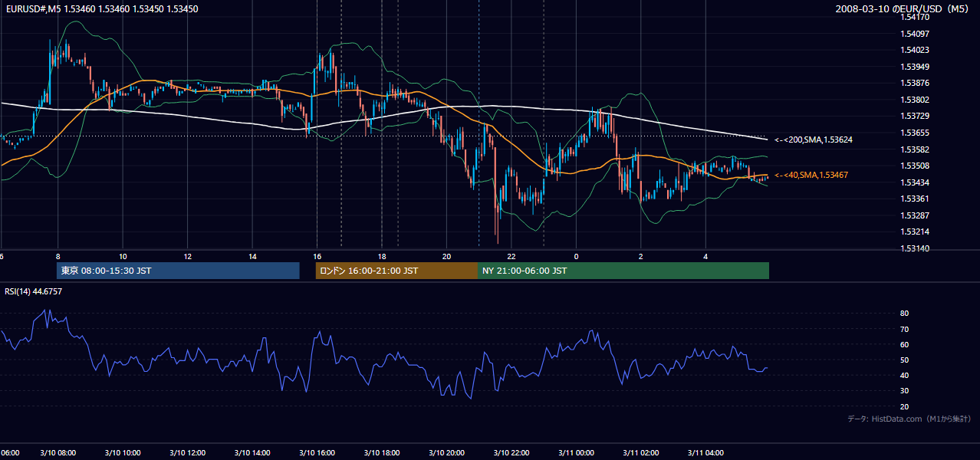Image resolution: width=980 pixels, height=460 pixels.
Task: Click the 40 SMA label 1.53467
Action: 811,176
